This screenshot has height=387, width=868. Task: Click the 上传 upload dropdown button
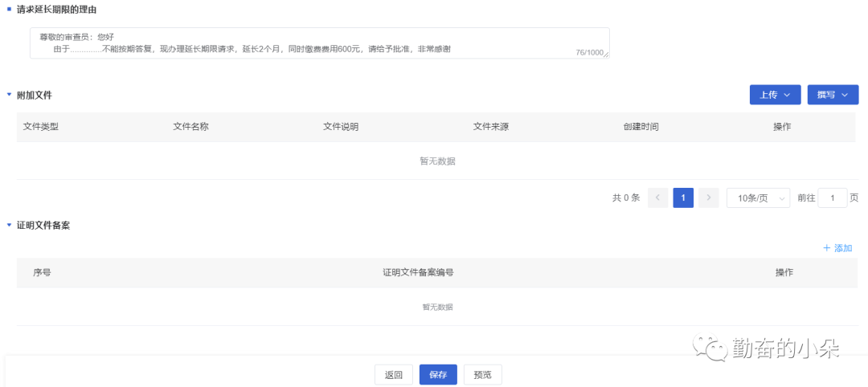775,95
